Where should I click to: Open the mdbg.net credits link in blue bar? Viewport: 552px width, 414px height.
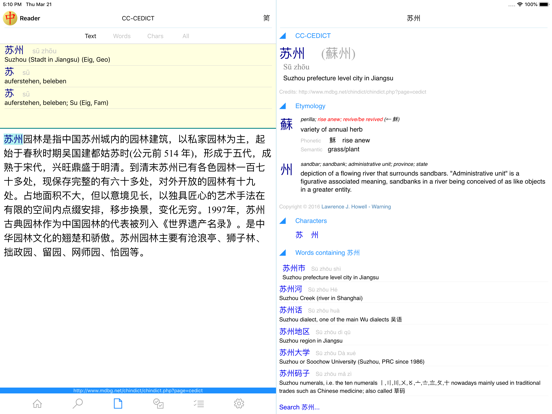tap(138, 390)
